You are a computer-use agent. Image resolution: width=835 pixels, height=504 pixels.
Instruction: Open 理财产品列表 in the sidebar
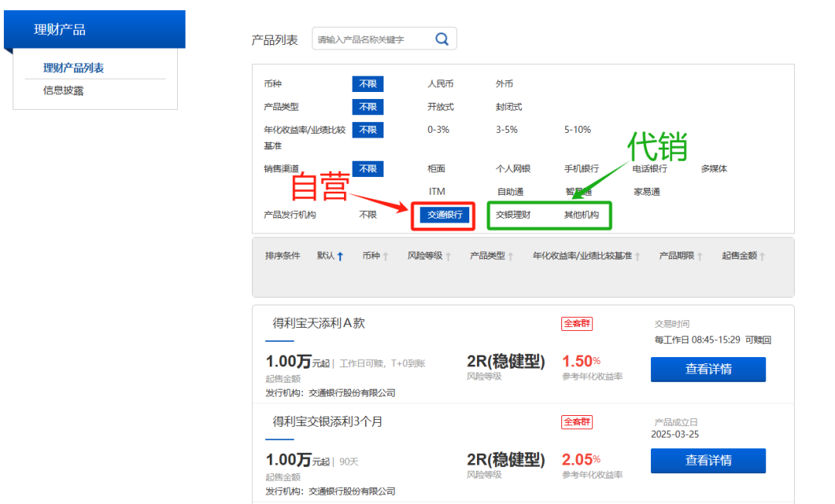pyautogui.click(x=73, y=67)
